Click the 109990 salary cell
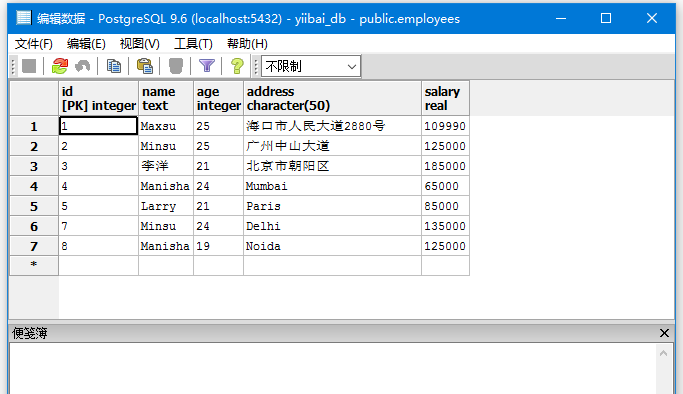The height and width of the screenshot is (394, 683). click(x=445, y=126)
